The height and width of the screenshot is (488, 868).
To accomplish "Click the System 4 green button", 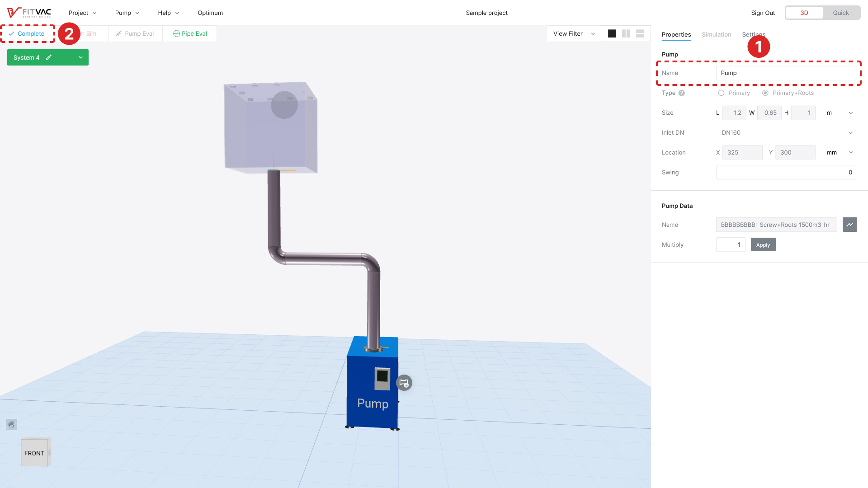I will tap(48, 57).
